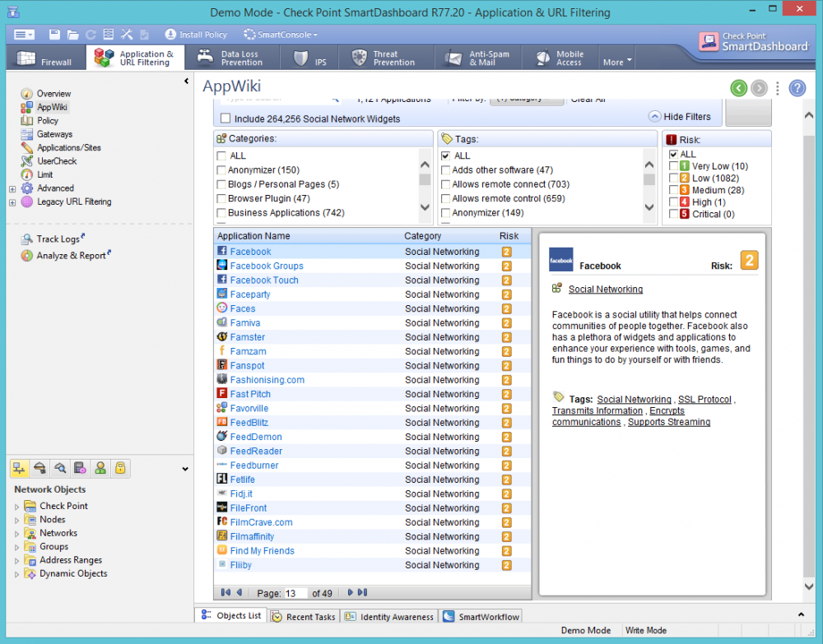Click the FilmCrave.com application icon
The width and height of the screenshot is (823, 644).
pyautogui.click(x=222, y=521)
